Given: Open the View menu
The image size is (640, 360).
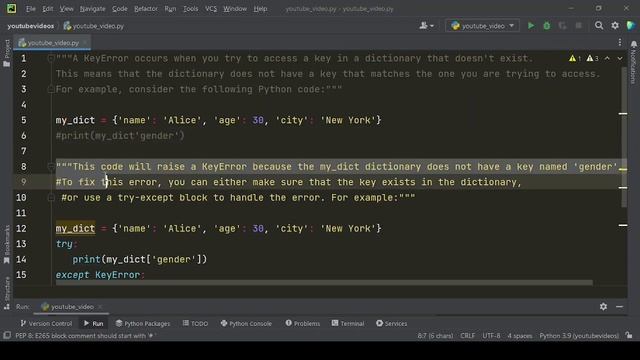Looking at the screenshot, I should point(67,9).
